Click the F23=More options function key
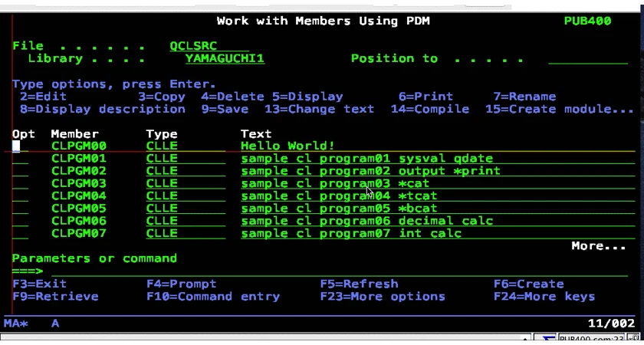 pyautogui.click(x=383, y=297)
